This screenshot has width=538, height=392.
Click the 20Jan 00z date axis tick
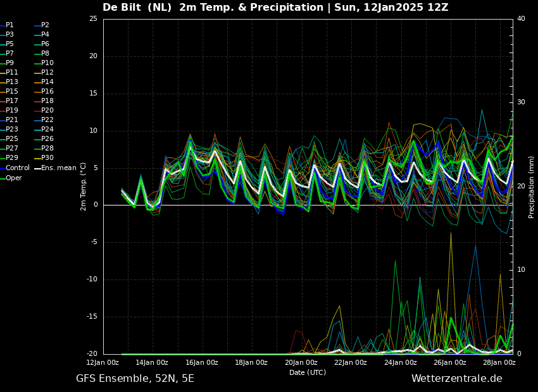tap(301, 362)
